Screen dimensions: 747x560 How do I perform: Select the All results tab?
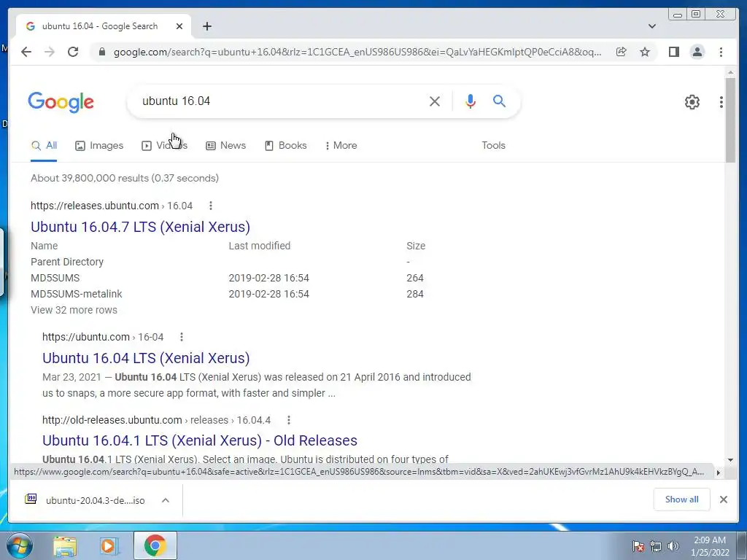click(44, 146)
